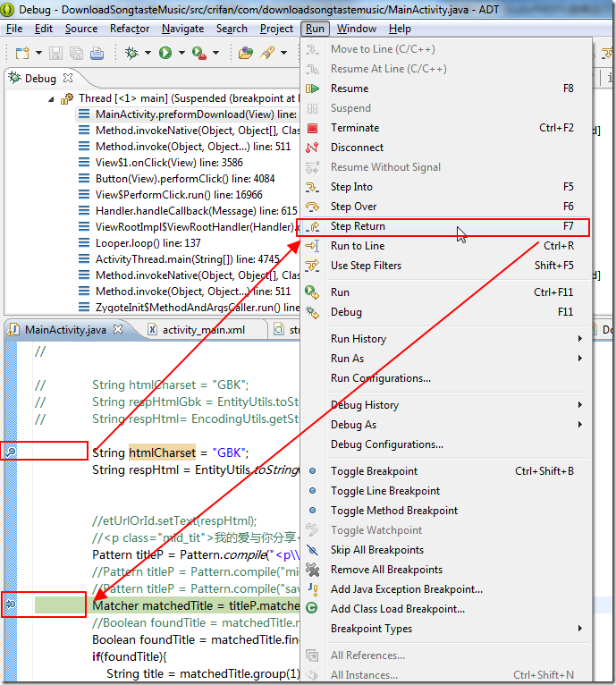Image resolution: width=616 pixels, height=685 pixels.
Task: Choose Add Java Exception Breakpoint menu item
Action: pyautogui.click(x=445, y=589)
